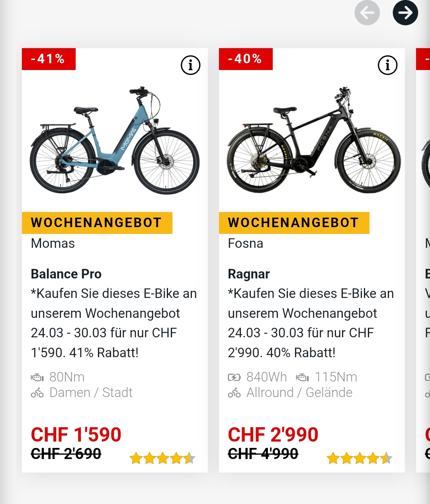Click the 80Nm motor torque icon
This screenshot has height=504, width=430.
click(x=37, y=377)
